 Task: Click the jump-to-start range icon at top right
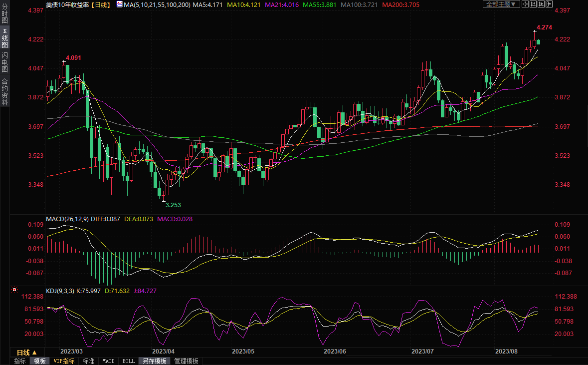click(533, 4)
